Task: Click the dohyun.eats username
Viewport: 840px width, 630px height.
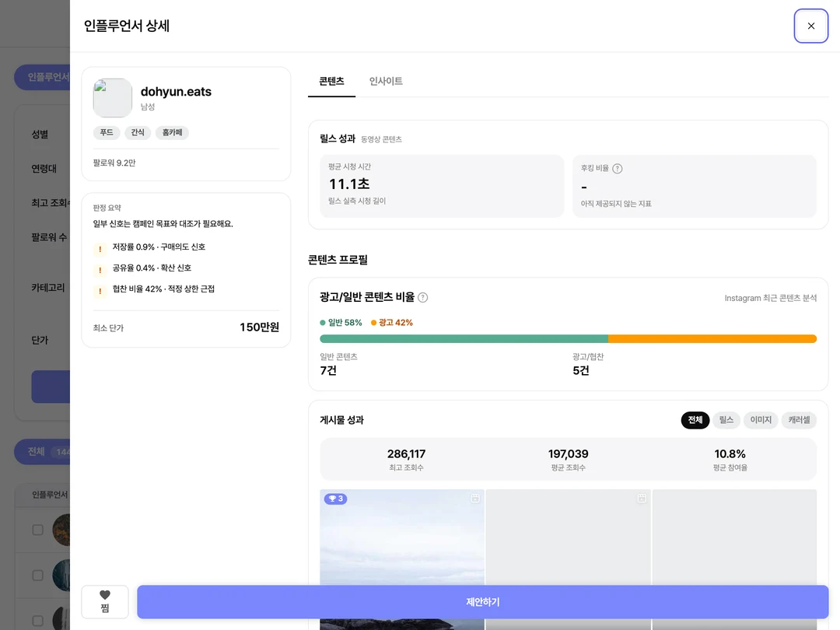Action: pyautogui.click(x=176, y=92)
